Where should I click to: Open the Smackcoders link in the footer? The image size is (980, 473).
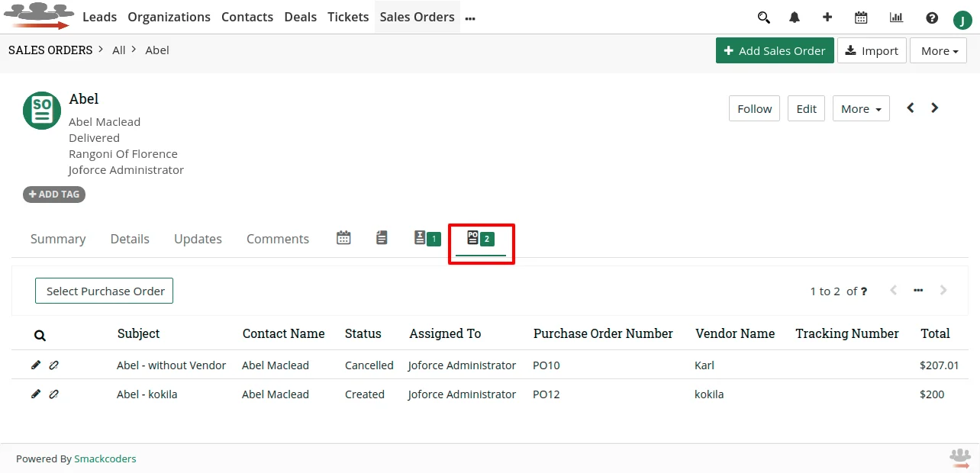click(x=105, y=459)
